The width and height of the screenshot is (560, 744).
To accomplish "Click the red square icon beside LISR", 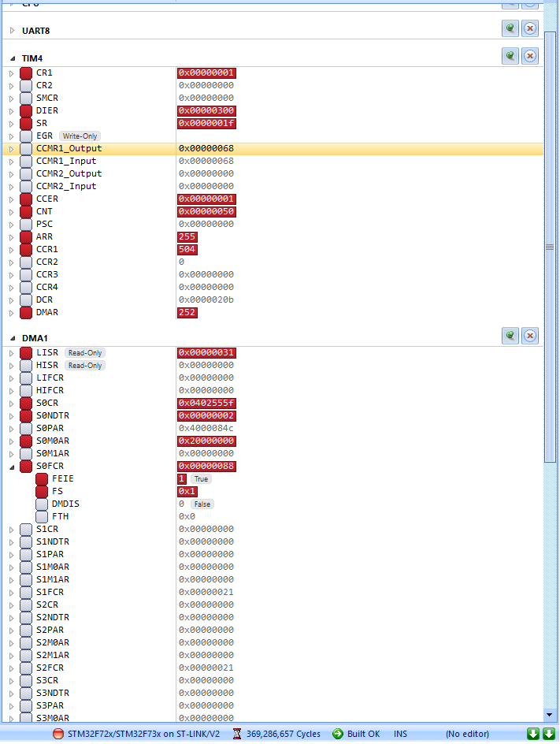I will pyautogui.click(x=26, y=353).
